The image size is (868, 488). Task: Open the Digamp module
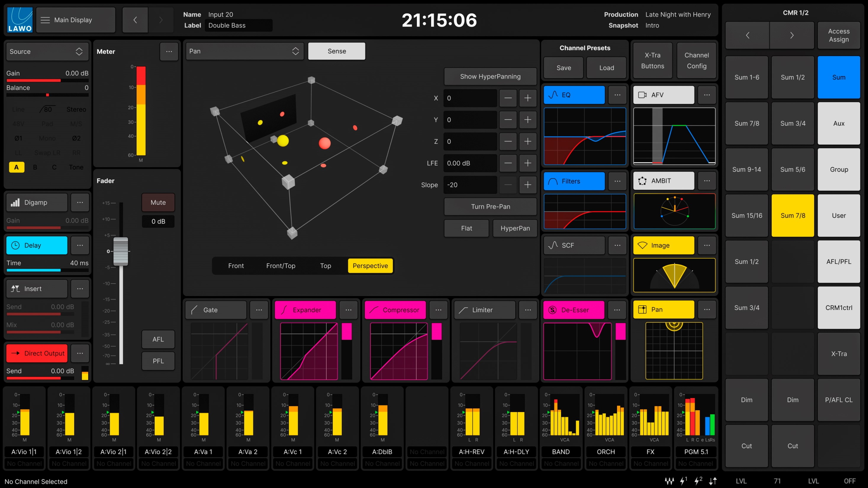pyautogui.click(x=37, y=202)
